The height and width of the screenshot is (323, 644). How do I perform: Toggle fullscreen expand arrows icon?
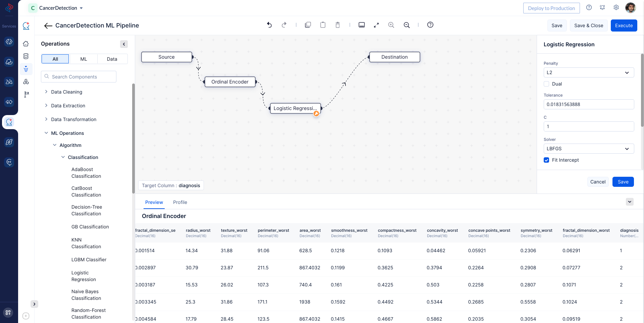pos(376,25)
